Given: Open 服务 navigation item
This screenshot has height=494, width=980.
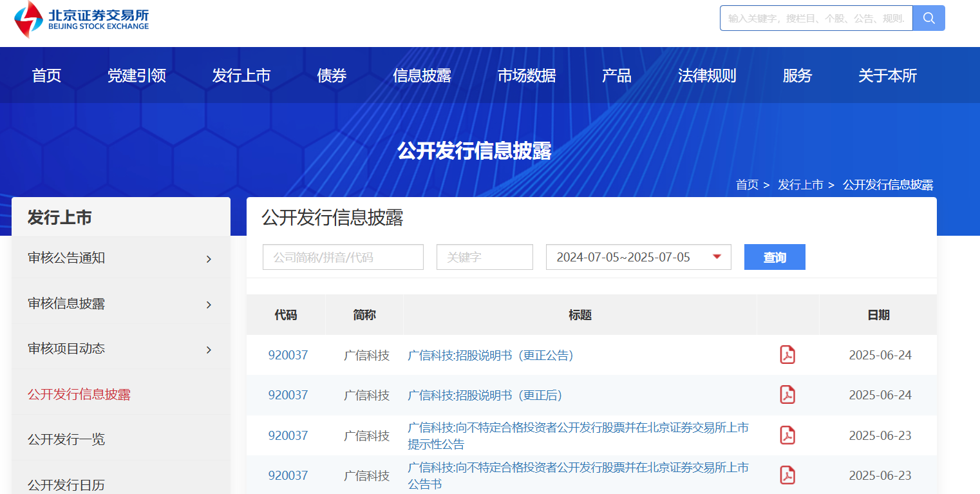Looking at the screenshot, I should pyautogui.click(x=797, y=76).
